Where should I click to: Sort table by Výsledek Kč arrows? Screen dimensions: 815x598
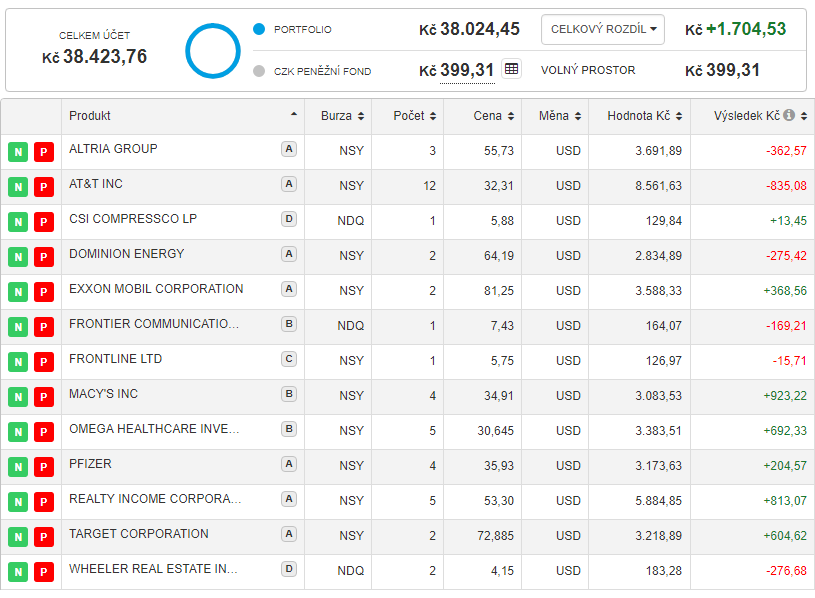click(x=804, y=116)
